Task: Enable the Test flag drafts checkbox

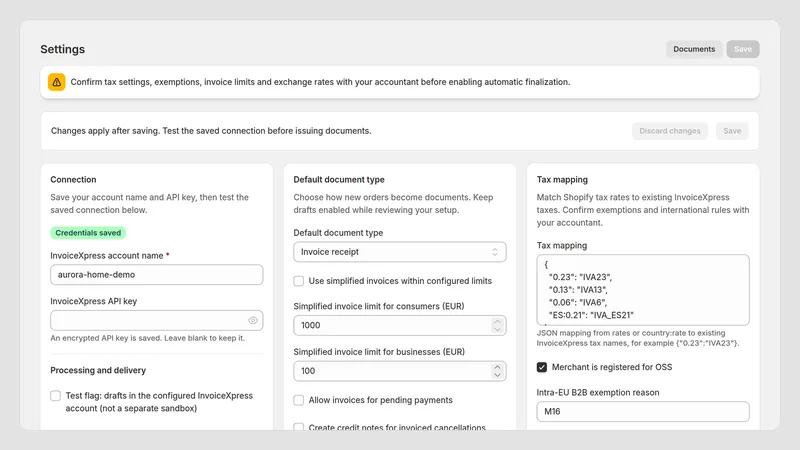Action: 56,396
